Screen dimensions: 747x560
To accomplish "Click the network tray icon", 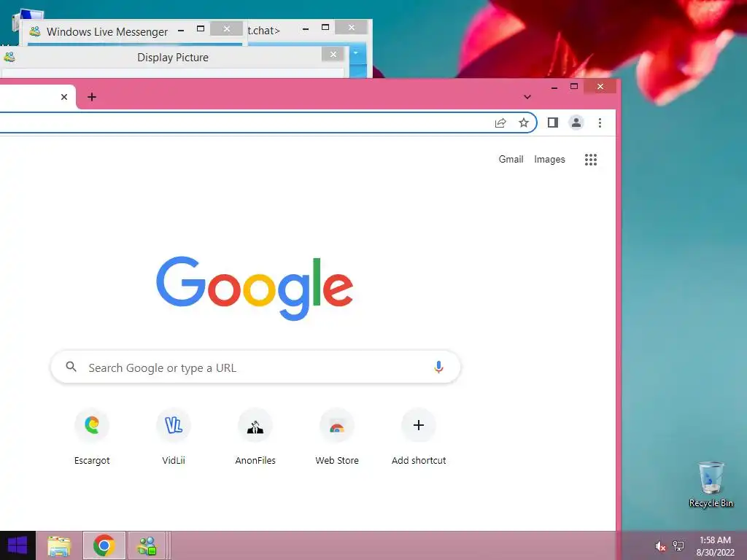I will click(x=678, y=546).
